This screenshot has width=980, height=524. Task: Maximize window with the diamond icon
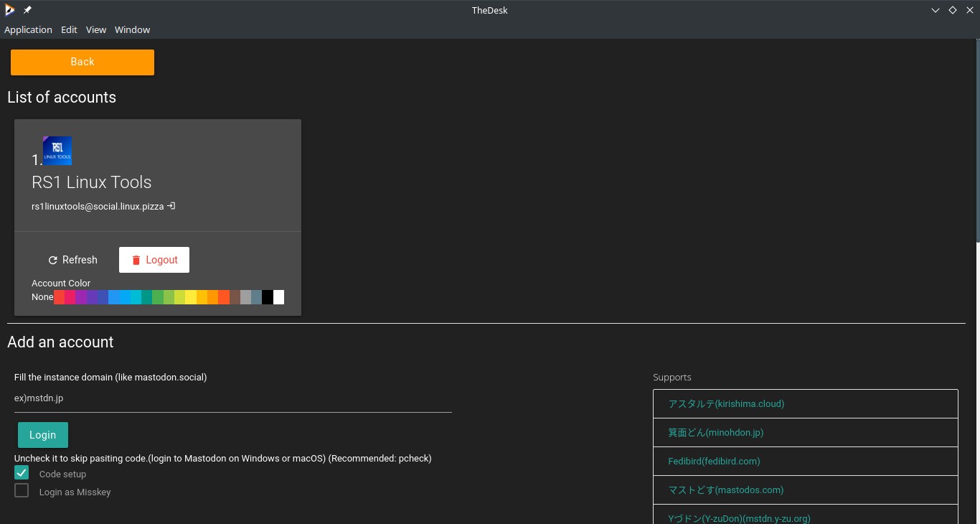[953, 10]
